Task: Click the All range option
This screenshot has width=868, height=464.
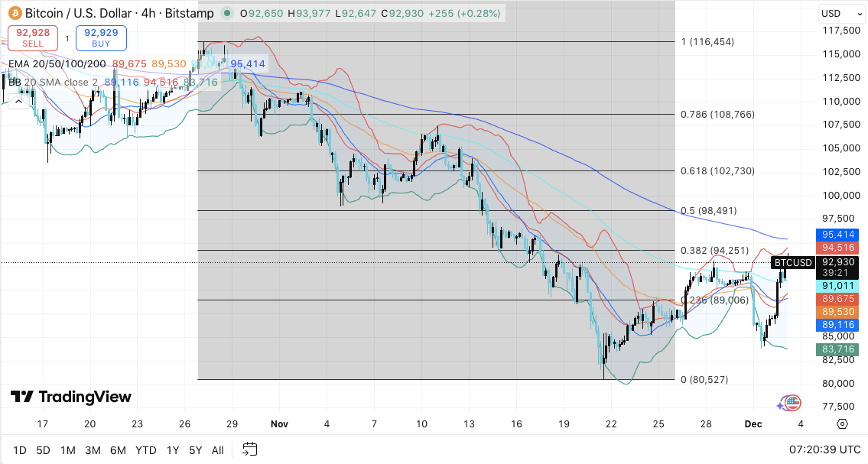Action: coord(217,451)
